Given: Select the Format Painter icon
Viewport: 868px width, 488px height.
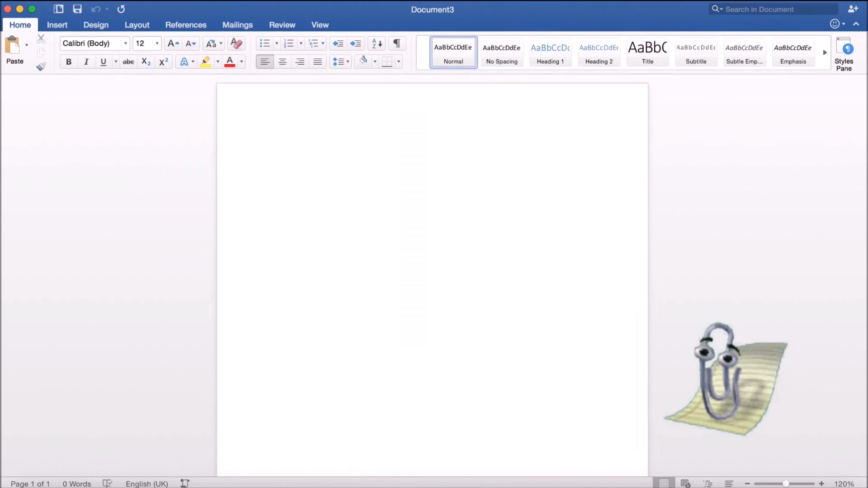Looking at the screenshot, I should pos(41,66).
